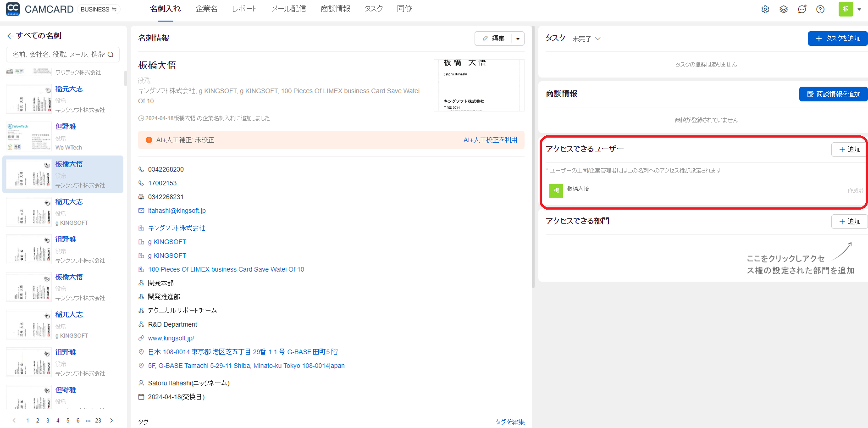Switch BUSINESS edition toggle
Screen dimensions: 868x428
pyautogui.click(x=99, y=9)
